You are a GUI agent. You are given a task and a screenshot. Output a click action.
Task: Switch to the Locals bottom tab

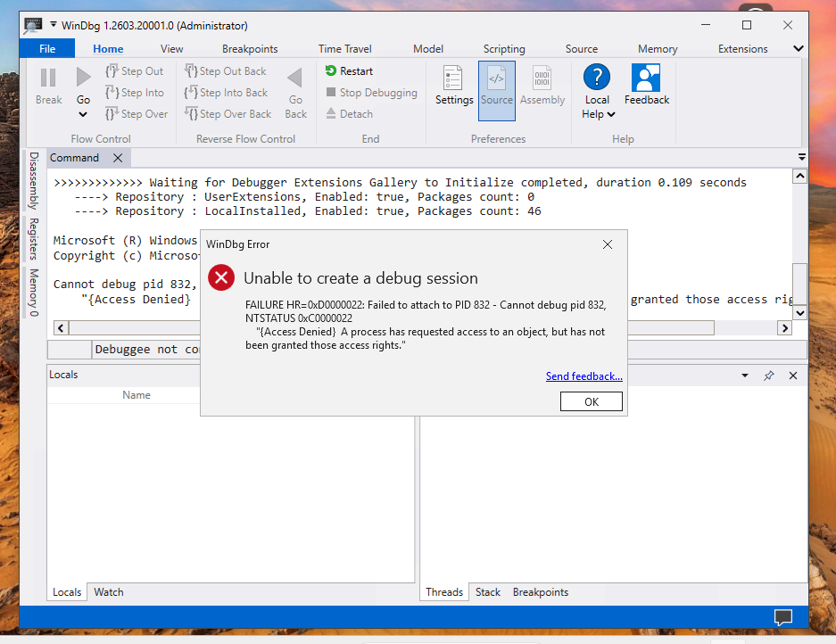[67, 591]
